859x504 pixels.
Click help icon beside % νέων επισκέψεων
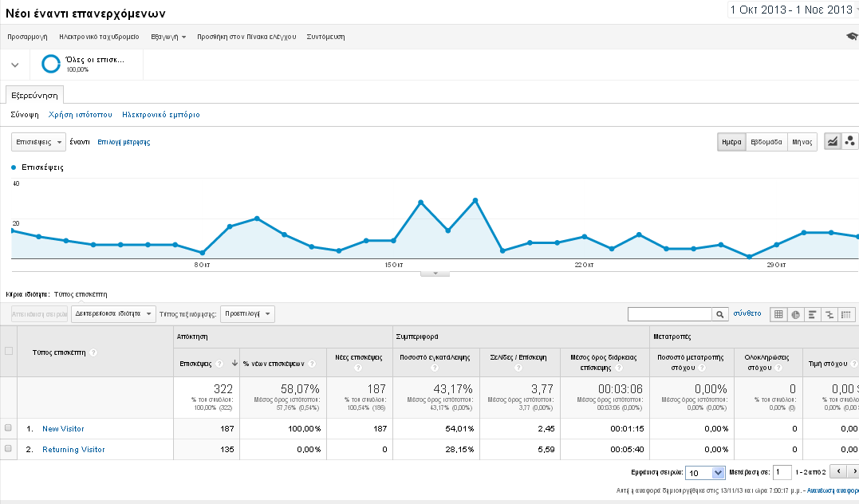pyautogui.click(x=312, y=363)
